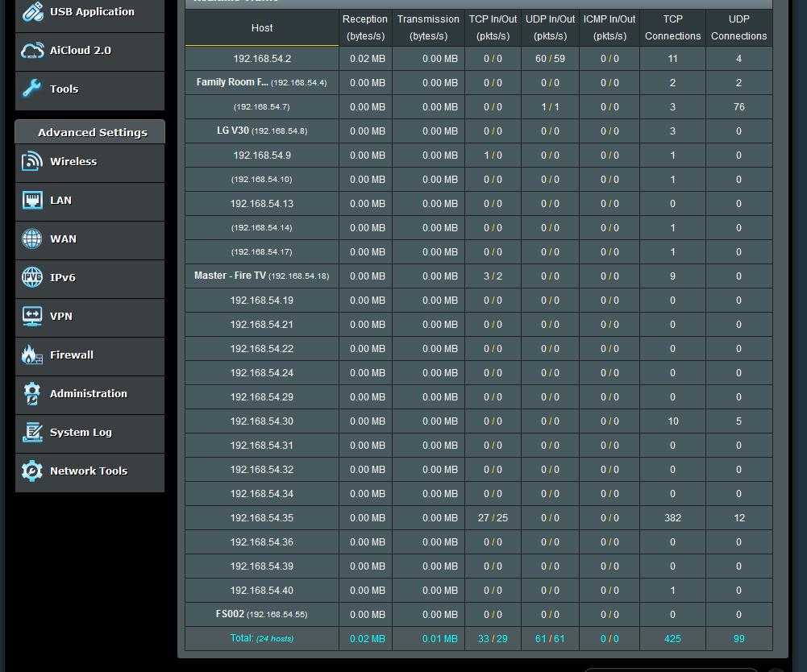Image resolution: width=807 pixels, height=672 pixels.
Task: Click the IPv6 globe icon
Action: (32, 277)
